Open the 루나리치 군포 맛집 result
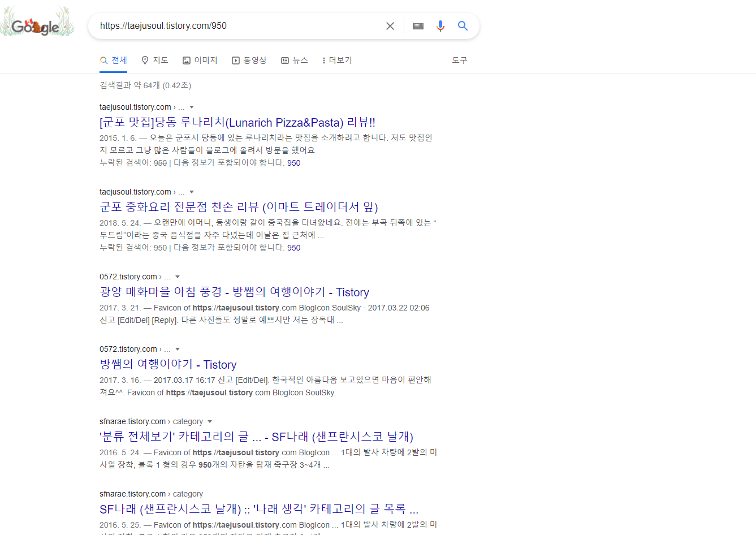756x535 pixels. [x=237, y=122]
